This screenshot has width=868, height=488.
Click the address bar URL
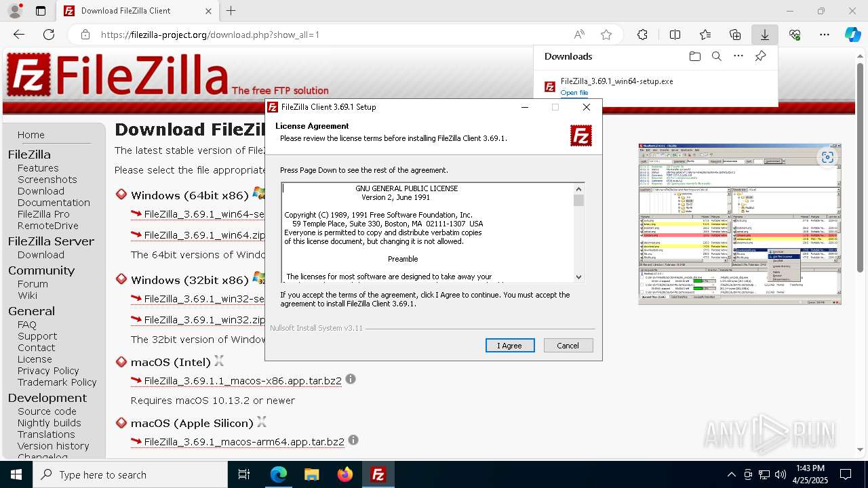pos(210,35)
